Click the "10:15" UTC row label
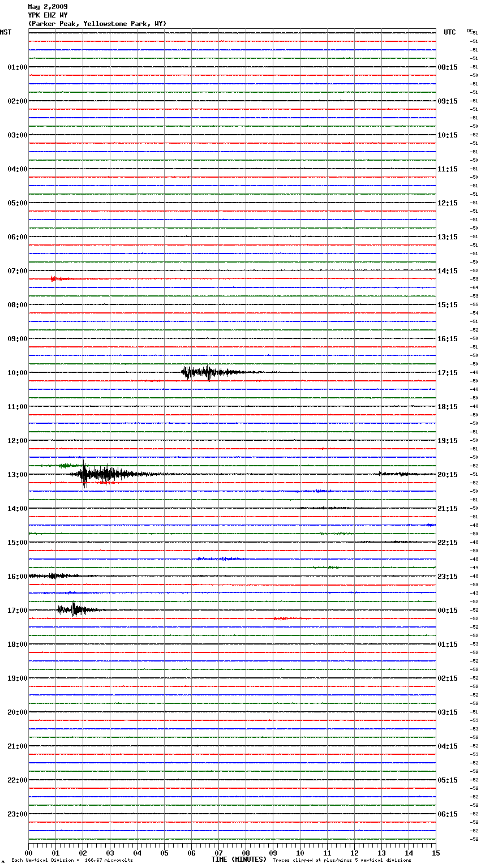The height and width of the screenshot is (868, 481). click(x=448, y=135)
